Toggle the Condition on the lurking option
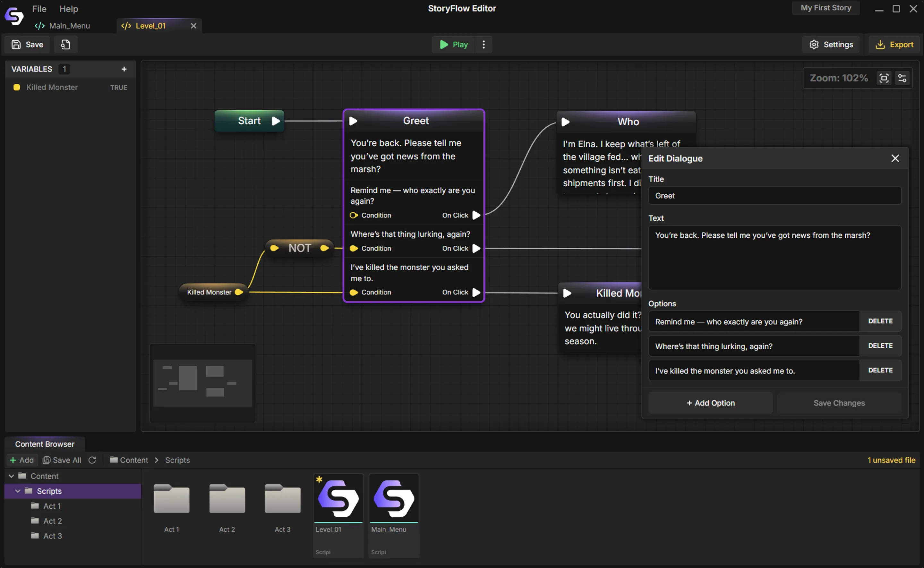924x568 pixels. pos(354,248)
